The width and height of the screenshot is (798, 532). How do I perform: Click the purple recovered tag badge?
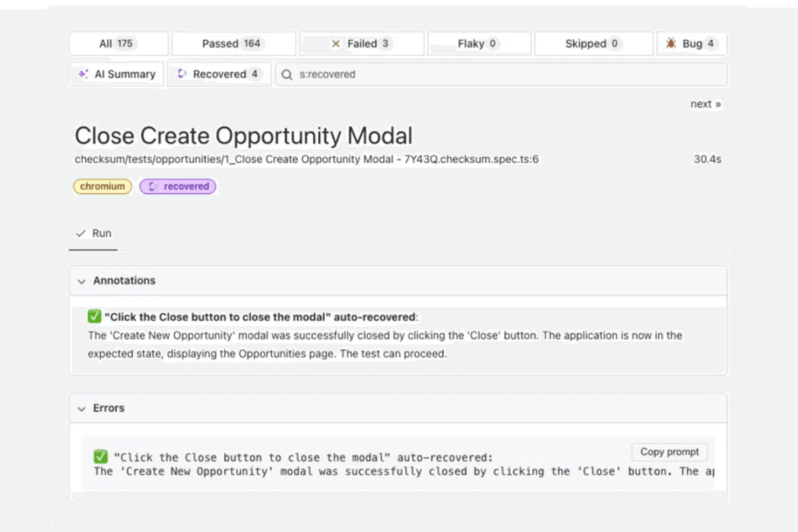[x=178, y=186]
